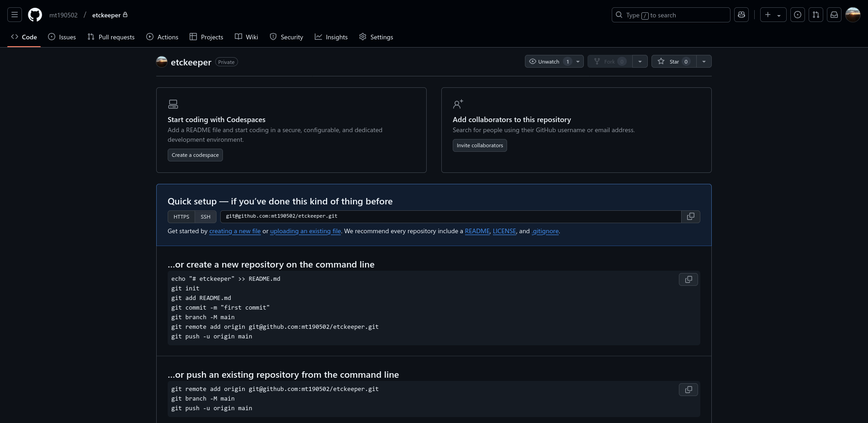Open the .gitignore recommendation link
Screen dimensions: 868x423
pyautogui.click(x=545, y=231)
